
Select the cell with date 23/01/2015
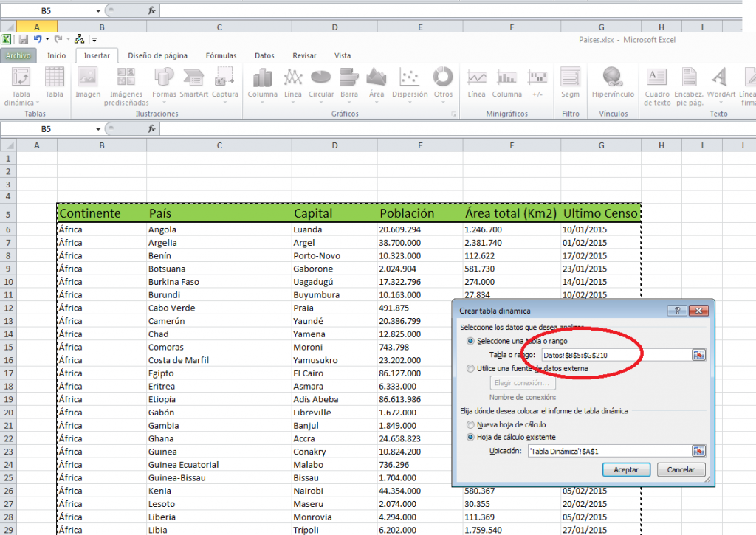click(x=601, y=269)
